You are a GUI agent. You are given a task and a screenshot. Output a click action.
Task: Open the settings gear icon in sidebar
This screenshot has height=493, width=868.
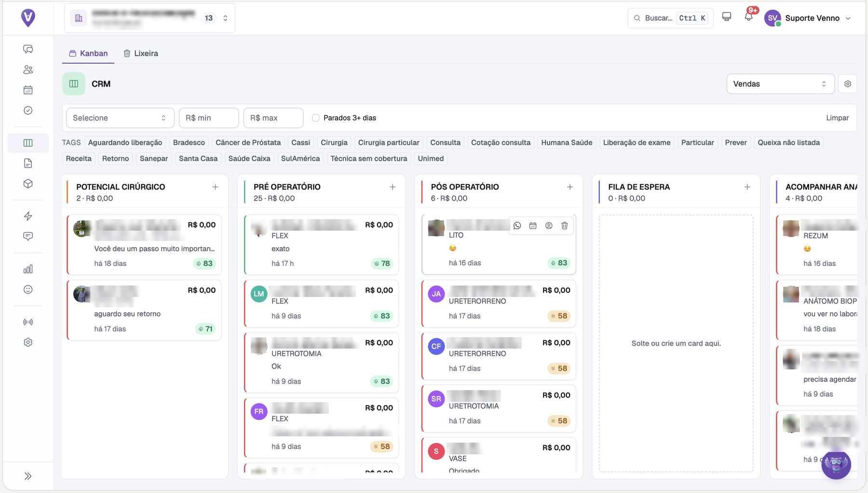click(x=28, y=342)
